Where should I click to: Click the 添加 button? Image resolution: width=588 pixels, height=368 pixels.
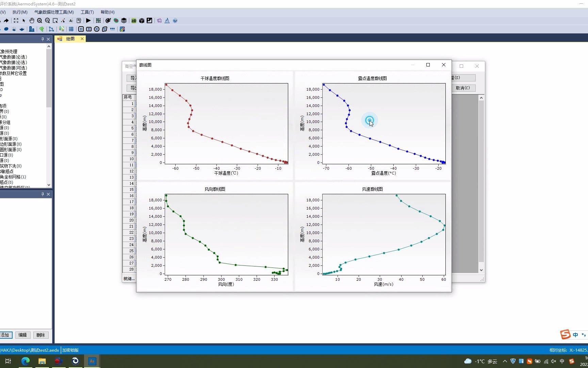5,335
